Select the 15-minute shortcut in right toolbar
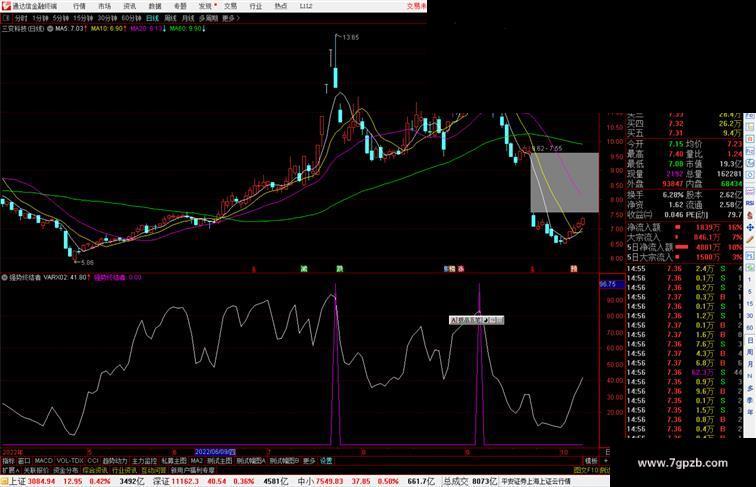This screenshot has width=756, height=487. pos(750,304)
